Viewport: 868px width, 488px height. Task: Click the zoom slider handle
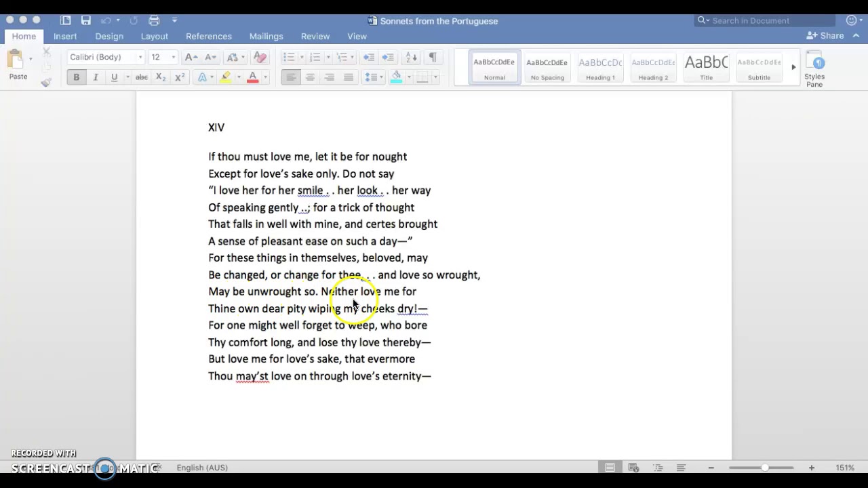[x=765, y=468]
